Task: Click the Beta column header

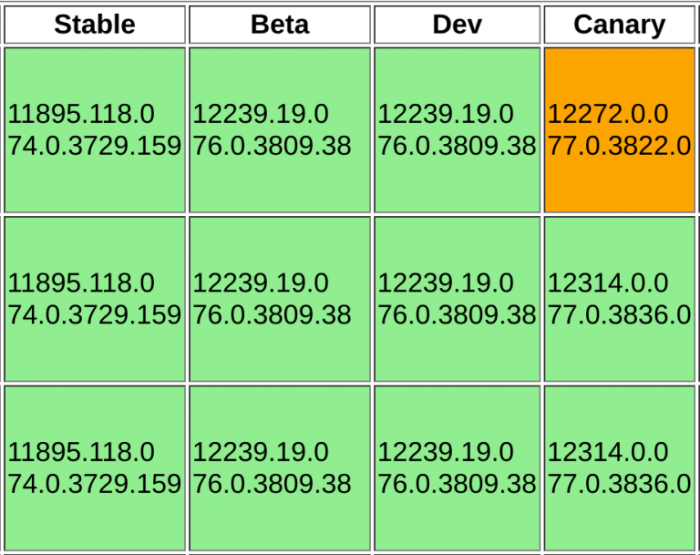Action: [280, 25]
